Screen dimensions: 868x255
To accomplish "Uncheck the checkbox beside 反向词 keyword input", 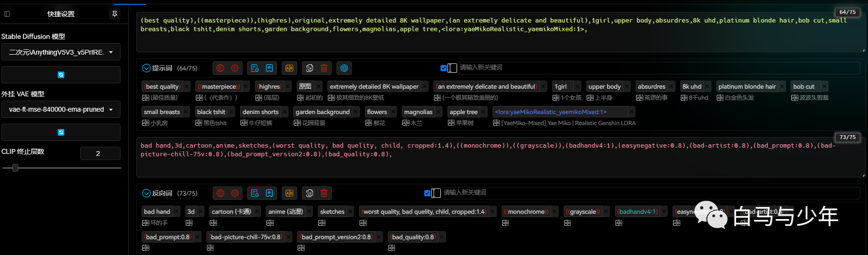I will 427,193.
